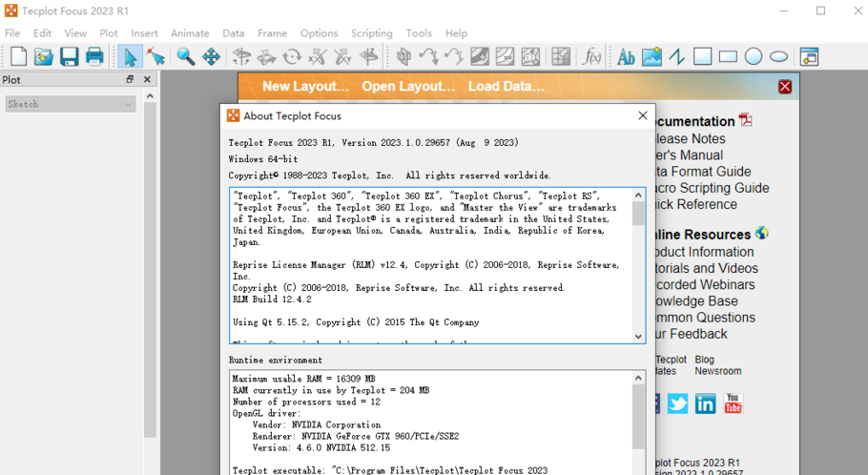
Task: Click the Z-axis rotate tool
Action: (369, 56)
